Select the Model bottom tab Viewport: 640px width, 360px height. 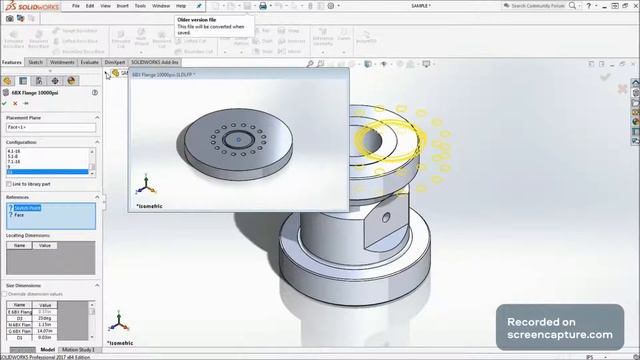(x=47, y=350)
